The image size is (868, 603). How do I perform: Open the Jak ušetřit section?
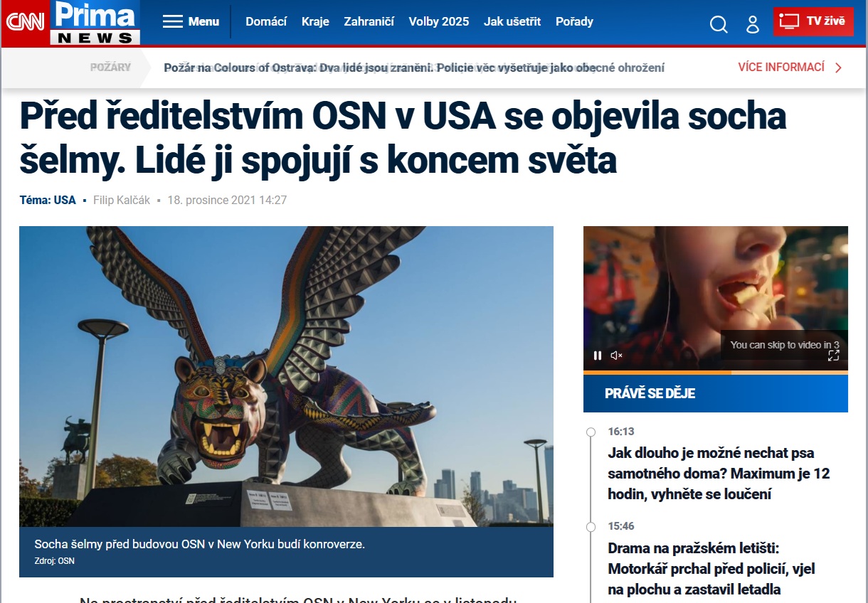tap(512, 21)
